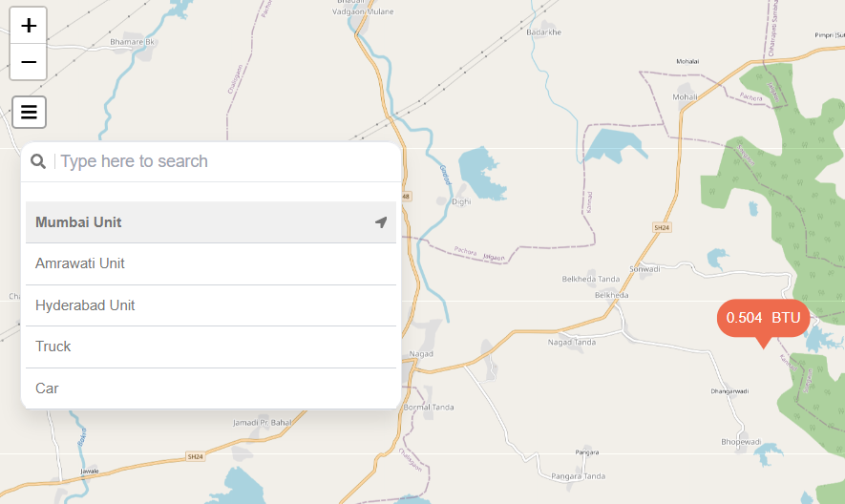Image resolution: width=845 pixels, height=504 pixels.
Task: Collapse the hamburger list menu
Action: tap(29, 113)
